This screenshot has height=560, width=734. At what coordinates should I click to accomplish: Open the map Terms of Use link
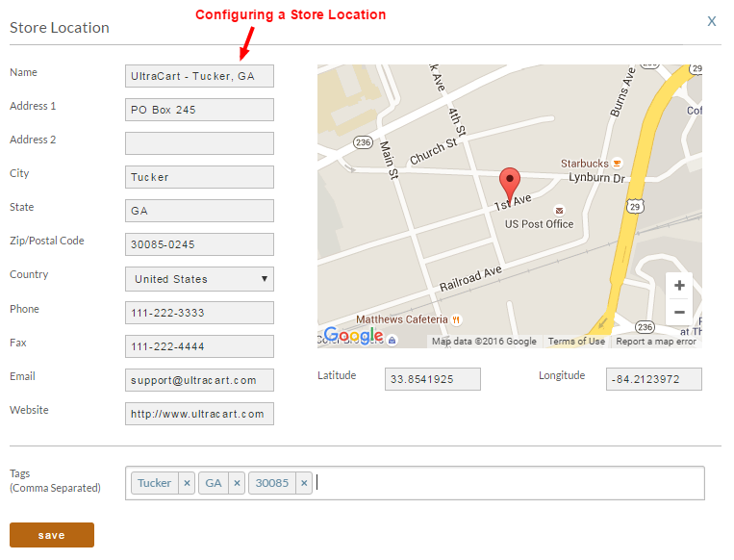[x=576, y=342]
